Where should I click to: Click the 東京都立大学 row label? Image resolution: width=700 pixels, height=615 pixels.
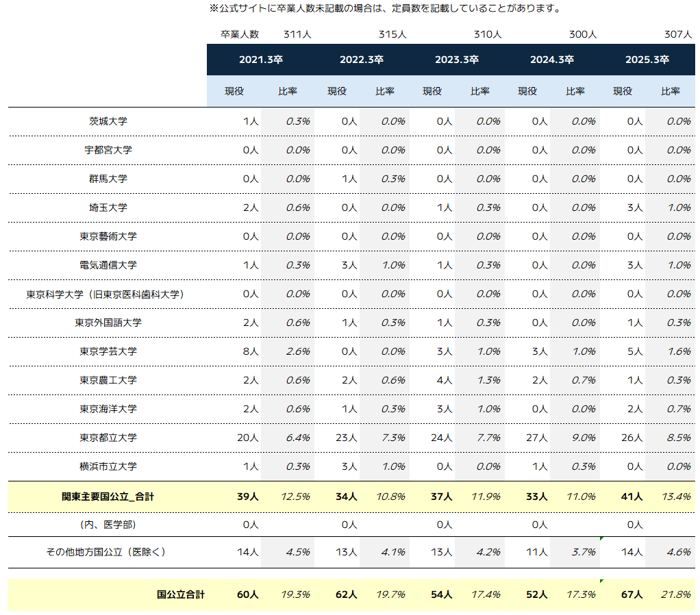coord(108,438)
